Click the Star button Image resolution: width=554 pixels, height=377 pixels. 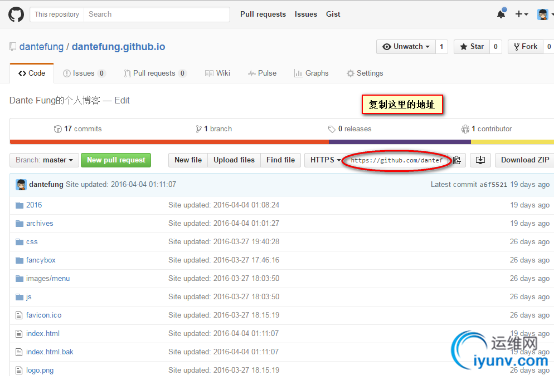click(x=472, y=47)
